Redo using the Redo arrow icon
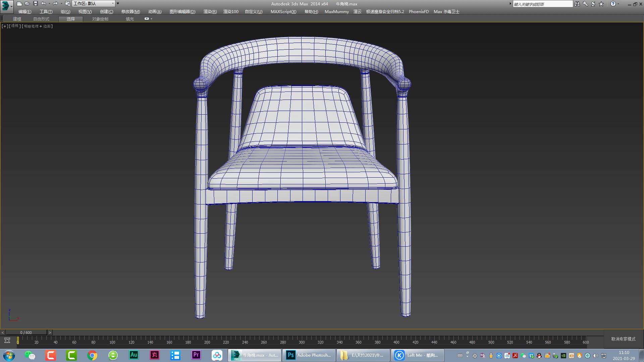The height and width of the screenshot is (362, 644). point(56,4)
